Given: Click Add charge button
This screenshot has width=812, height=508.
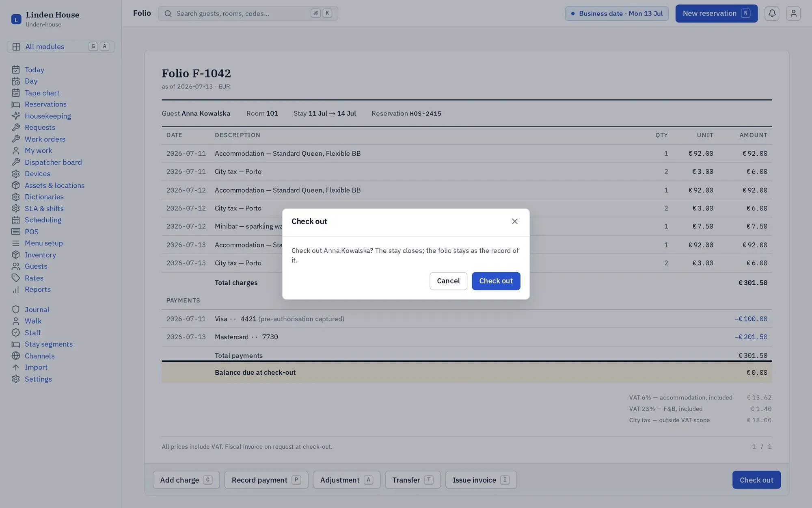Looking at the screenshot, I should coord(186,480).
